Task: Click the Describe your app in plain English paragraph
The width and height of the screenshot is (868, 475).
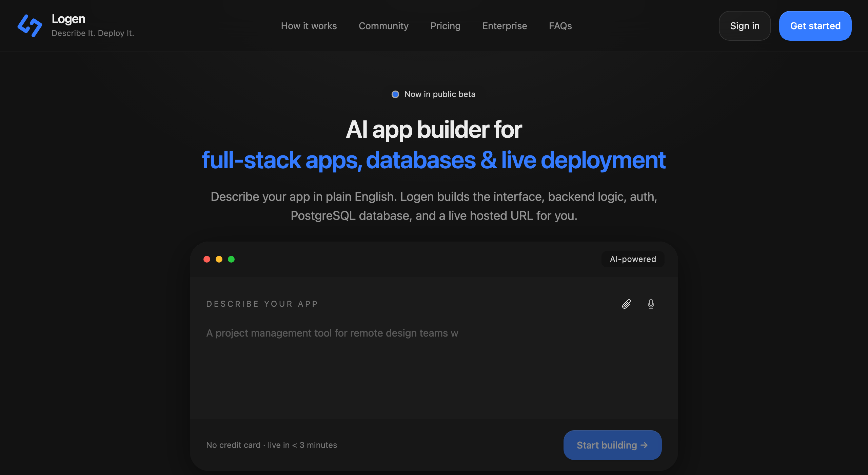Action: click(x=434, y=206)
